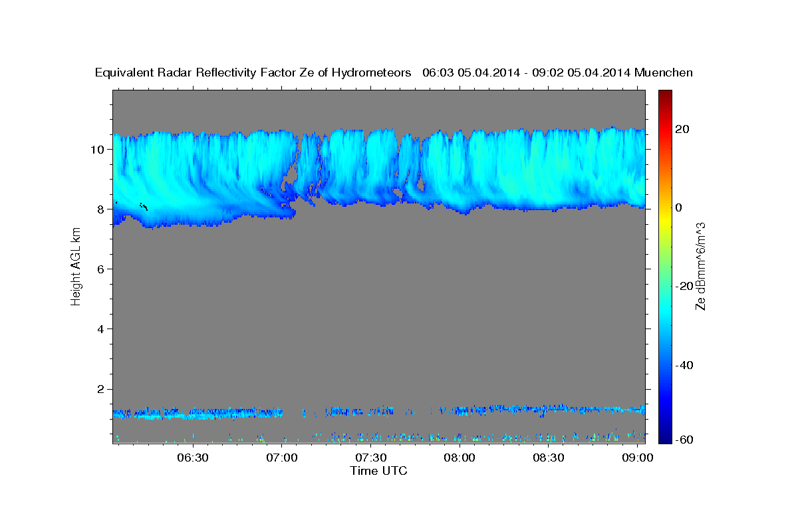
Task: Click the colorbar label 'Ze dBmm^6/m^3'
Action: (x=700, y=267)
